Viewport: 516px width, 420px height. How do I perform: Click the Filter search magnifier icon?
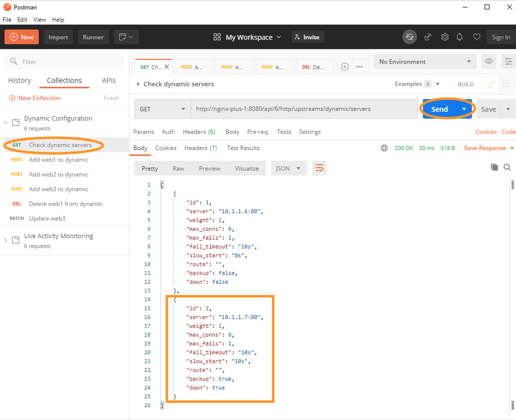(14, 61)
